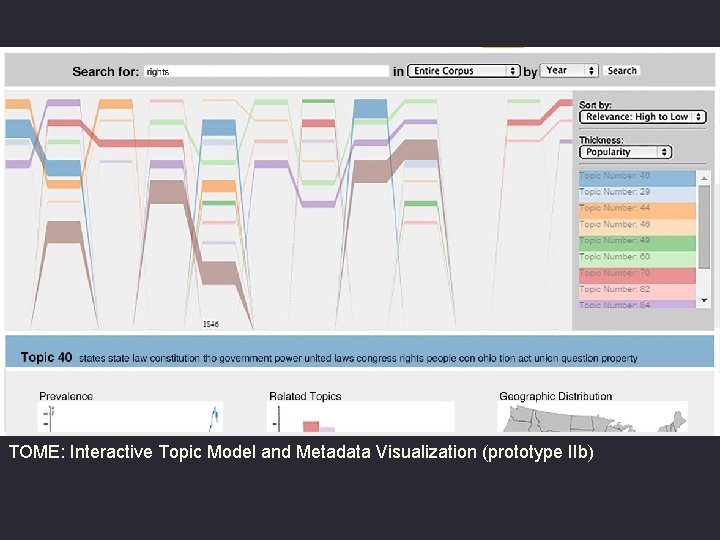This screenshot has height=540, width=720.
Task: Click the Search button
Action: (x=622, y=71)
